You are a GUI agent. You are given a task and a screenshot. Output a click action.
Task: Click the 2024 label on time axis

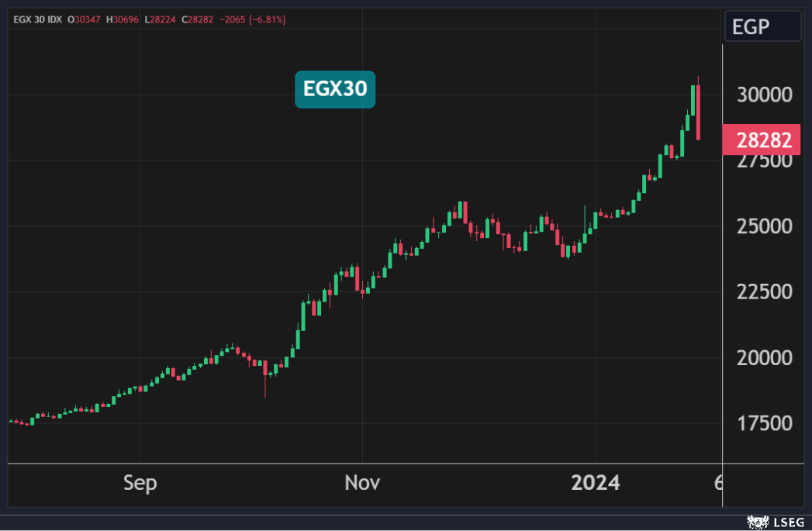pyautogui.click(x=595, y=484)
